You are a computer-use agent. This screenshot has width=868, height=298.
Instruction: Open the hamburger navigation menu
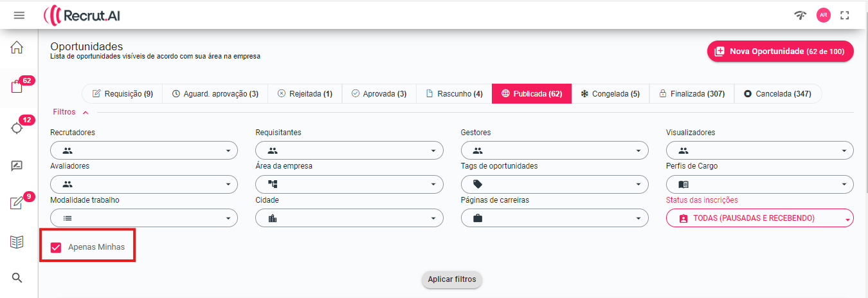point(19,15)
